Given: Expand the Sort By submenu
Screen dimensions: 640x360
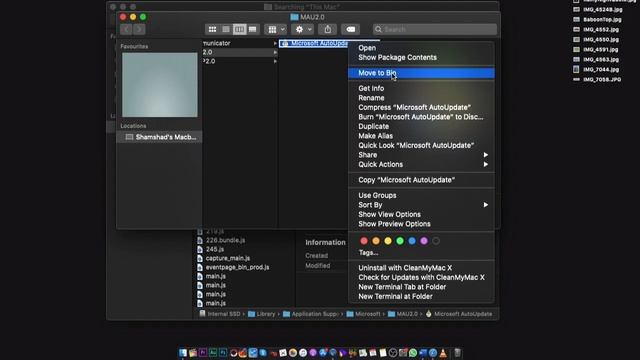Looking at the screenshot, I should pyautogui.click(x=421, y=205).
